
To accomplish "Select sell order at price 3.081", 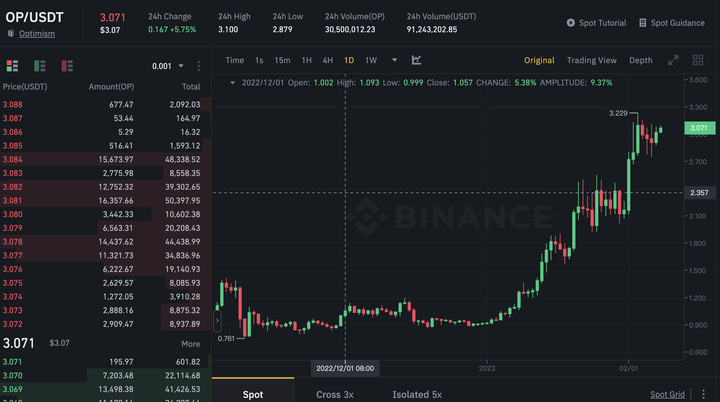I will pos(106,200).
